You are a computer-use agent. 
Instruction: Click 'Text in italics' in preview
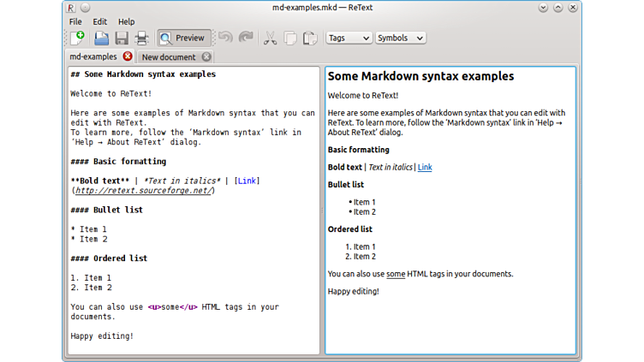coord(391,167)
